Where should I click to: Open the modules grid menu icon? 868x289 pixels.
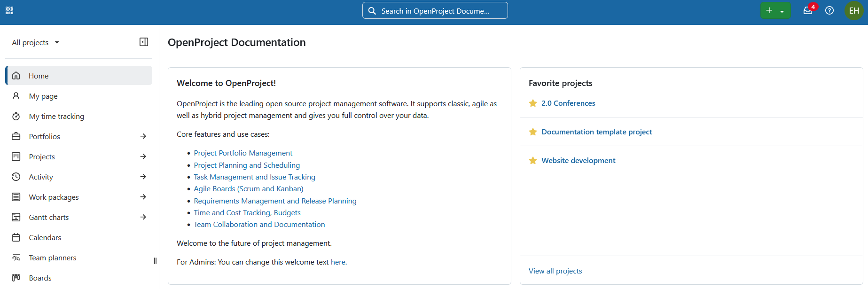(x=9, y=10)
